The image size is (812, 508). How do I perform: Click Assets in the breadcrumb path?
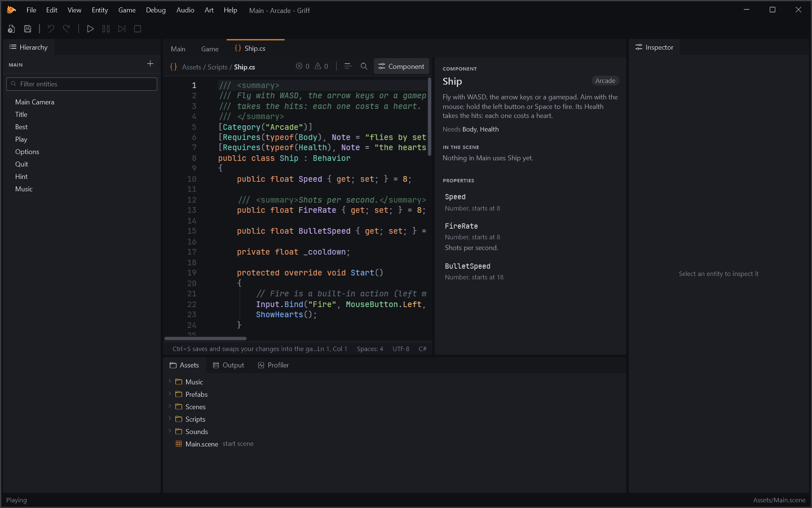(191, 67)
